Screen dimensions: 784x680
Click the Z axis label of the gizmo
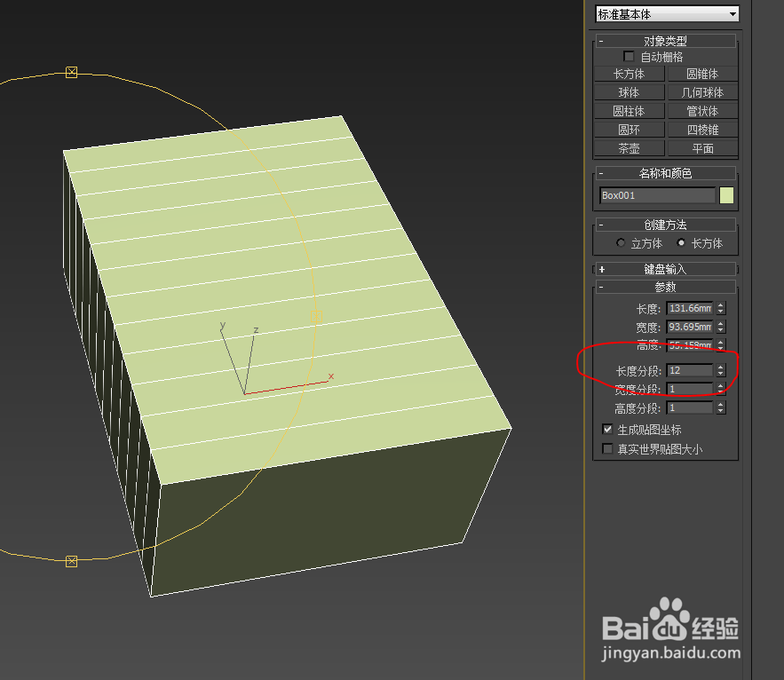click(256, 330)
